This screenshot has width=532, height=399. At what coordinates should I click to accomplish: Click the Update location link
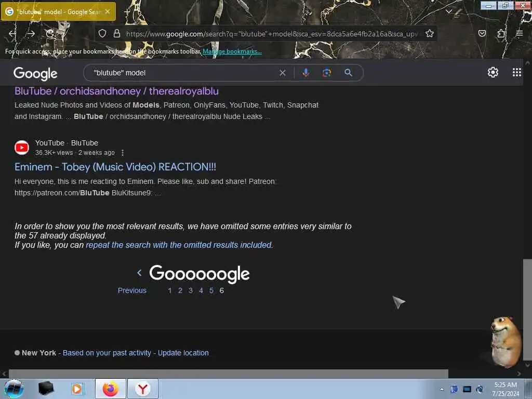183,353
